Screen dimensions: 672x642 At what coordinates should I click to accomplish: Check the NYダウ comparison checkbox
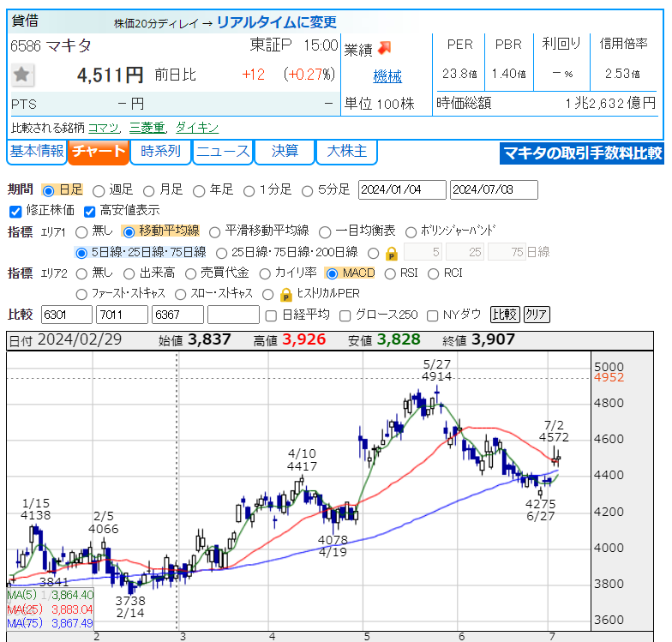[432, 315]
